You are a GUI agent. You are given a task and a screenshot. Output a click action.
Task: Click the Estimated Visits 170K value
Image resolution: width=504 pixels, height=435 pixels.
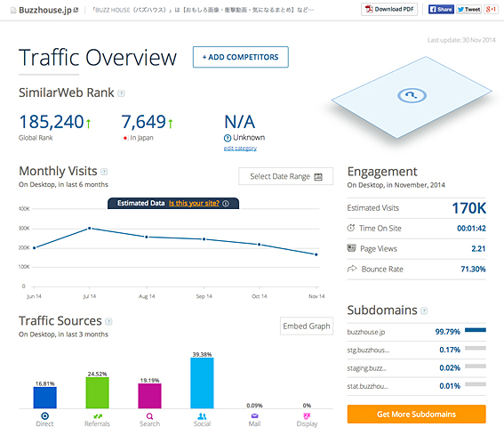[x=468, y=208]
